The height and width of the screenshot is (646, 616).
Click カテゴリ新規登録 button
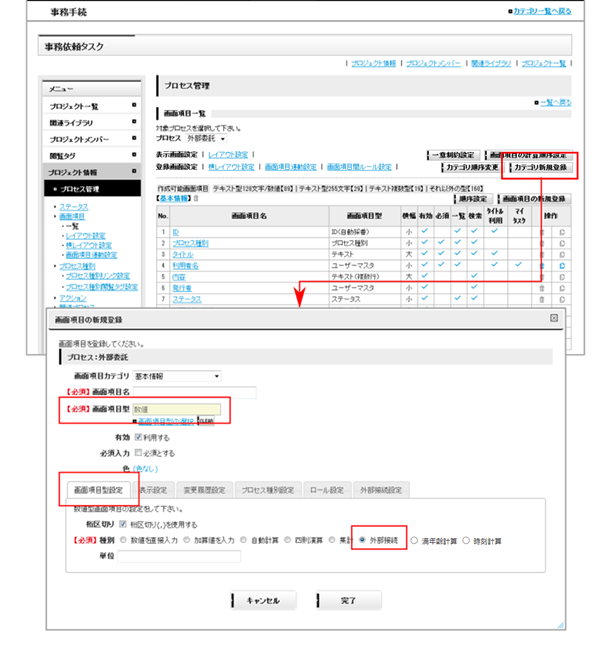pyautogui.click(x=541, y=167)
